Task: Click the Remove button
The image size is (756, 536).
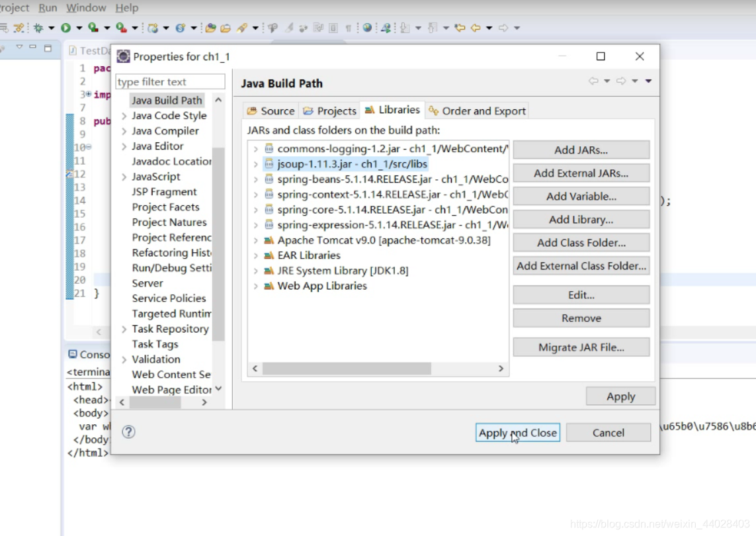Action: [581, 318]
